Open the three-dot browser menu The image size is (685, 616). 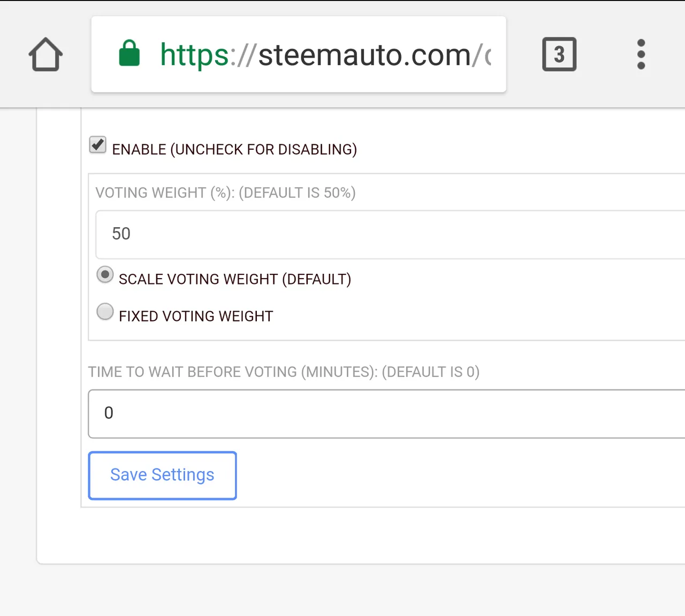pos(641,54)
